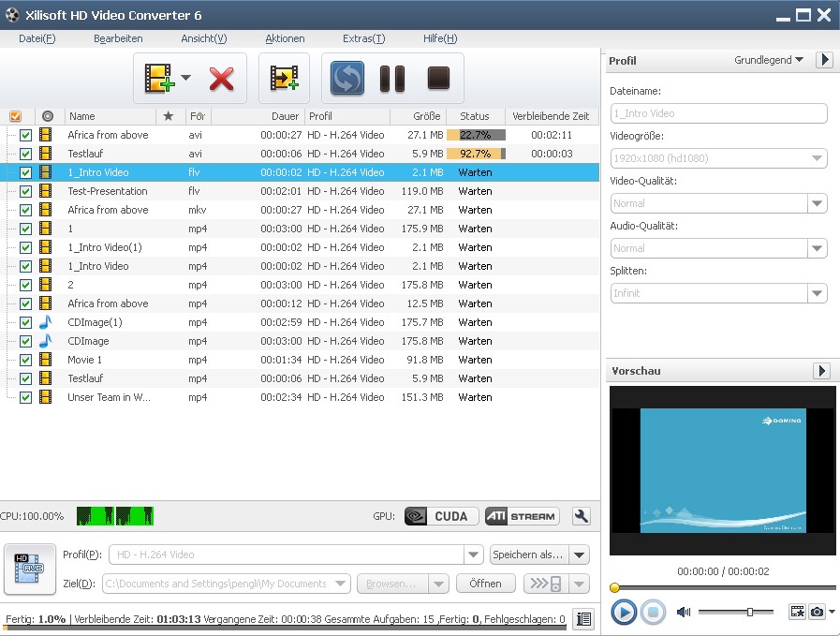
Task: Click the star column header icon
Action: click(x=169, y=116)
